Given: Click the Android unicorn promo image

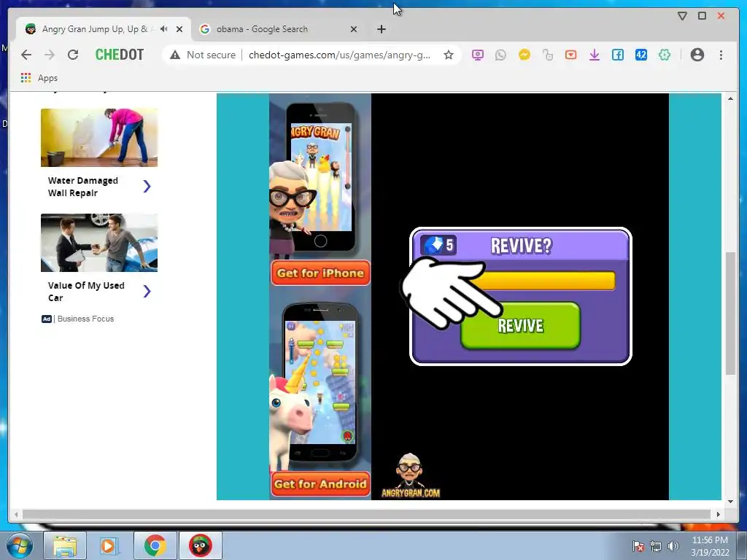Looking at the screenshot, I should pos(320,386).
